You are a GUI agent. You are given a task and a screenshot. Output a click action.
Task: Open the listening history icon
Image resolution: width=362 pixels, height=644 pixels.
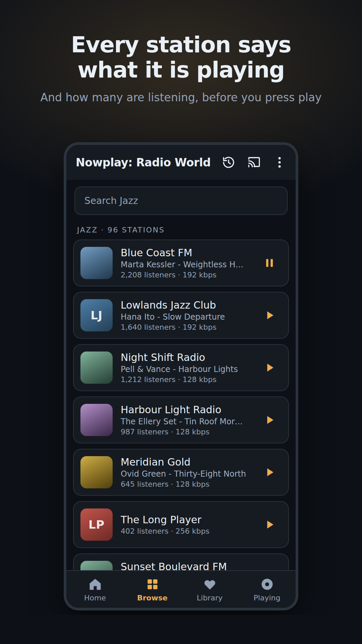229,162
